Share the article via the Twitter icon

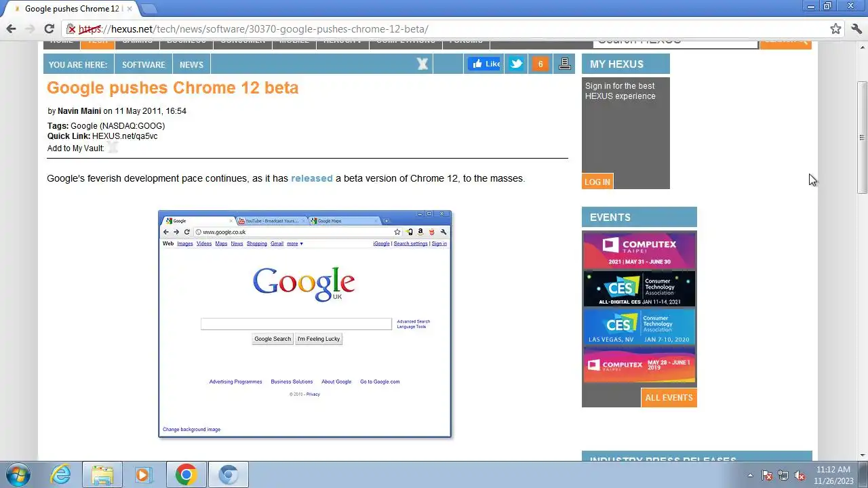(517, 64)
